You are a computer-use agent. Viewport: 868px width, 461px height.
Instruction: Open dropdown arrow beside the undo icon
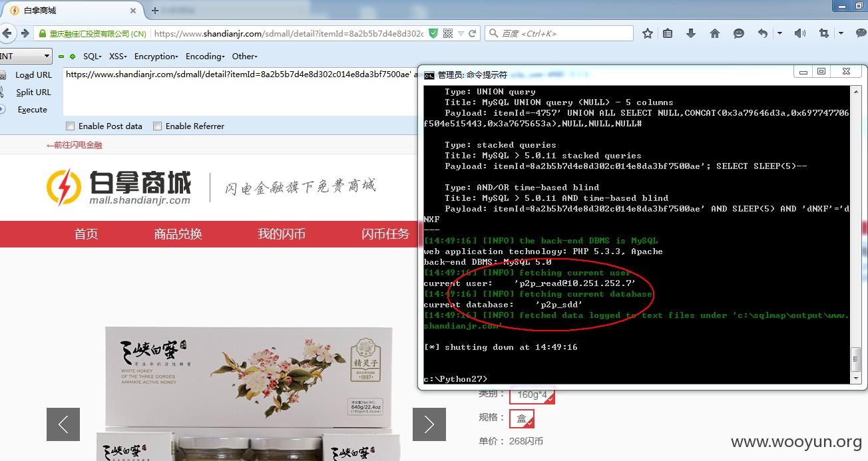779,33
